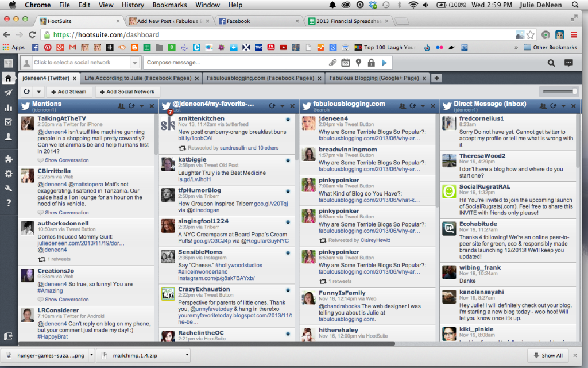Click the Pinterest bookmark icon

pyautogui.click(x=48, y=47)
